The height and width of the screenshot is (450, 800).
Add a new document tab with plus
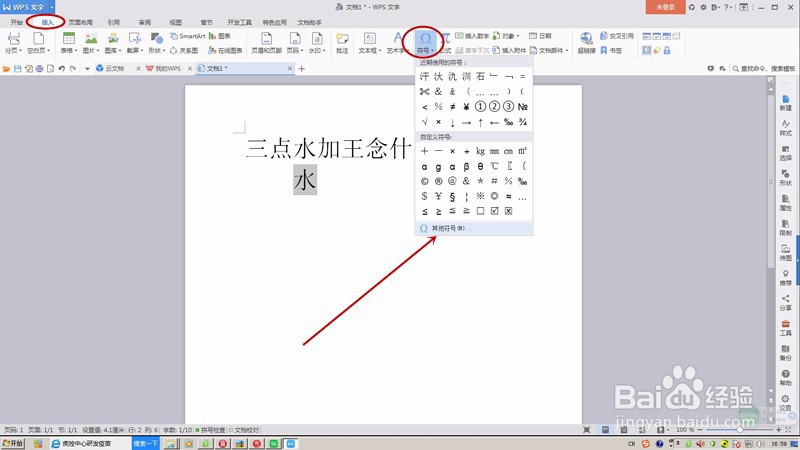pyautogui.click(x=302, y=68)
